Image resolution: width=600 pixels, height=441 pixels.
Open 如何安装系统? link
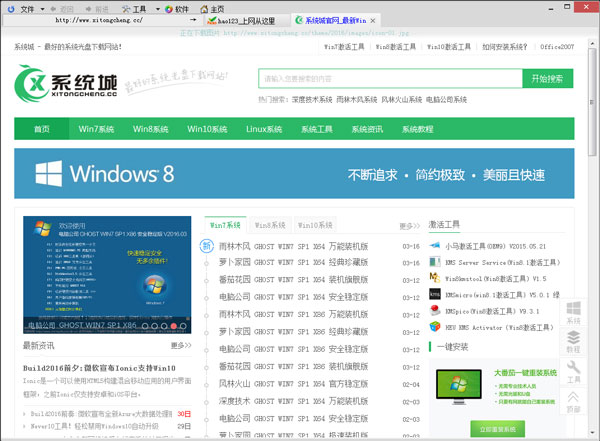point(504,47)
